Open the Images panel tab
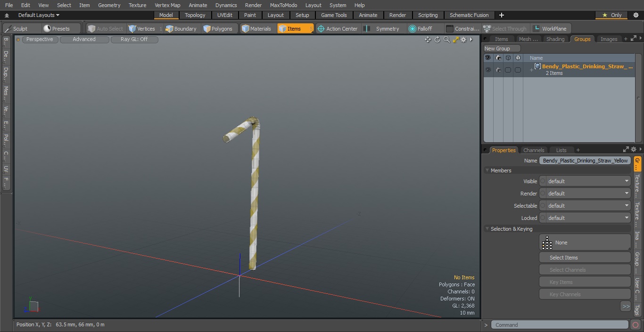The width and height of the screenshot is (644, 332). 609,39
